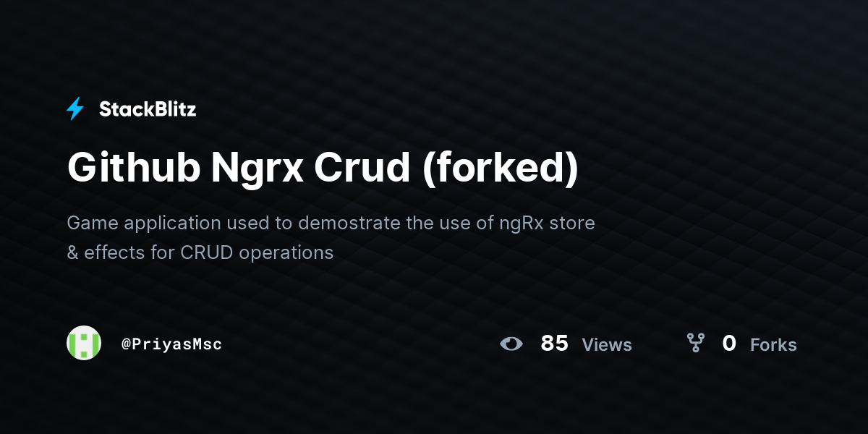
Task: Click the word "Crud" in the title
Action: pyautogui.click(x=362, y=168)
